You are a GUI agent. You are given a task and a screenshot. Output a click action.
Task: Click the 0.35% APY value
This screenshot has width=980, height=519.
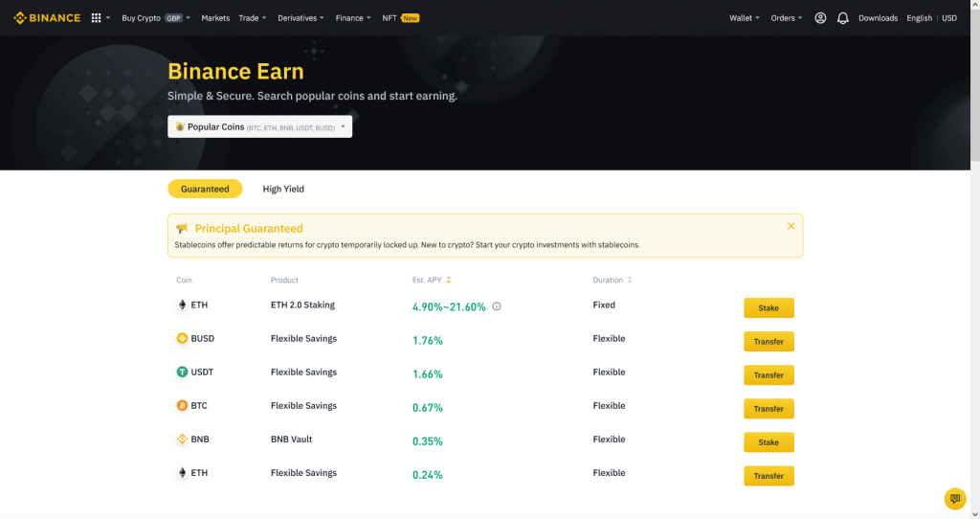tap(428, 441)
